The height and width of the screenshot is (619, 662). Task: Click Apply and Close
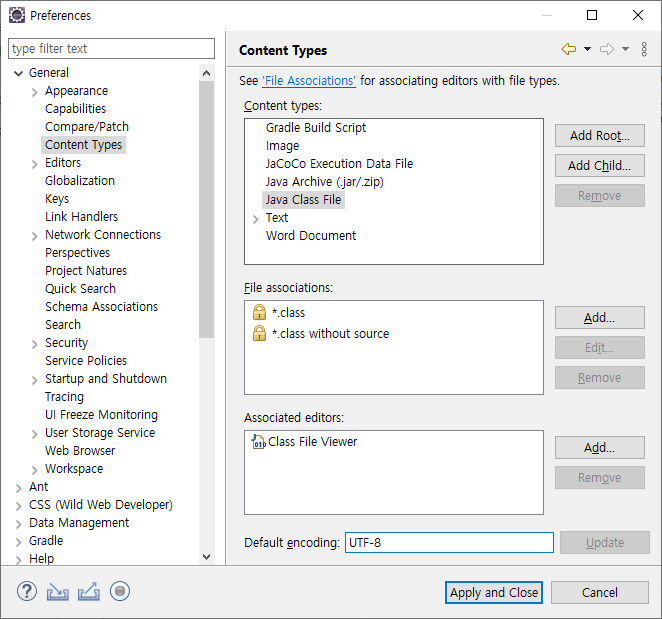tap(494, 592)
